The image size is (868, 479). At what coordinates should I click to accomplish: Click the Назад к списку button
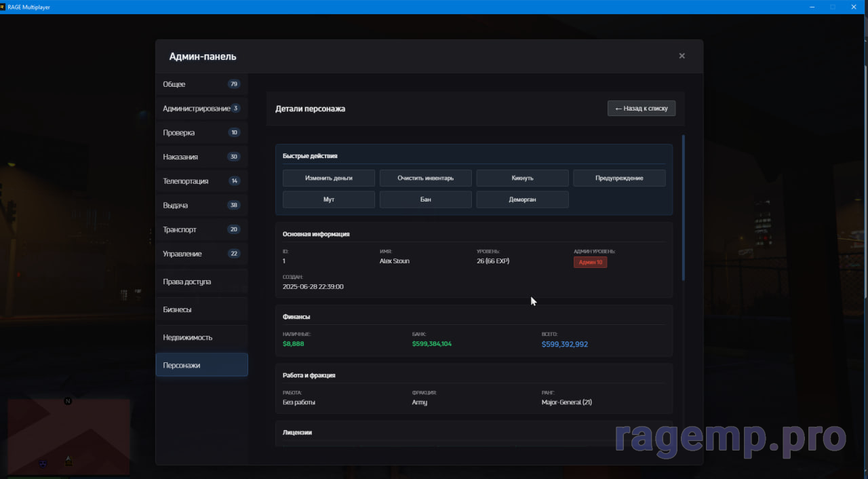point(641,109)
